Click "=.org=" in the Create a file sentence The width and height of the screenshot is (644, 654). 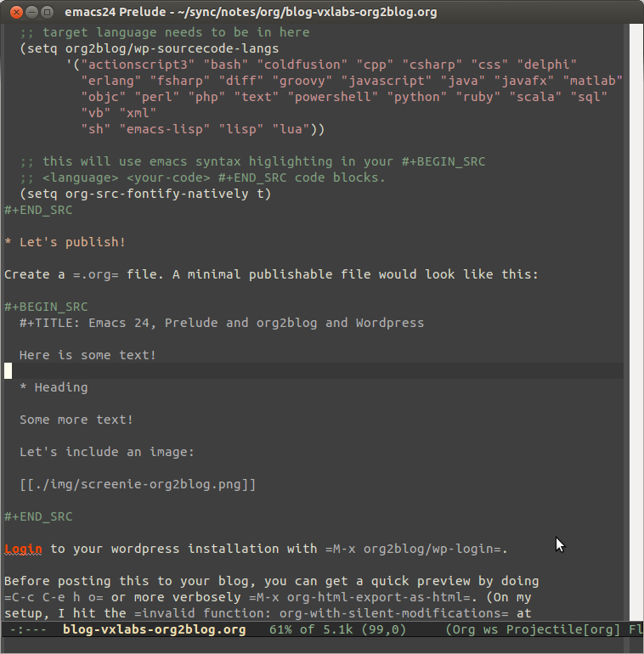(x=95, y=274)
